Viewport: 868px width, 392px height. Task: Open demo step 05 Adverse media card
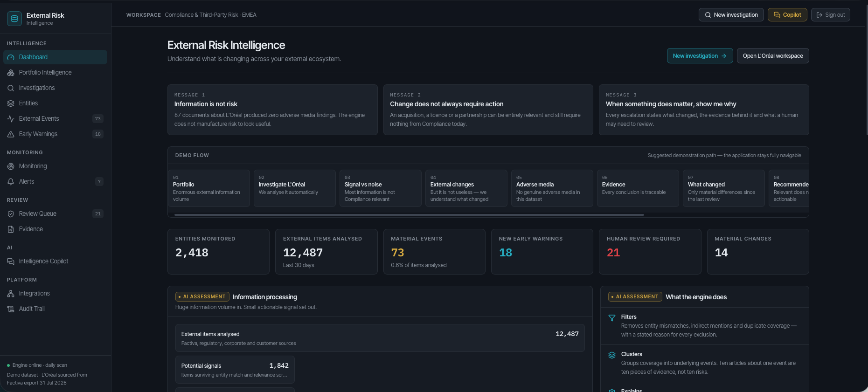pos(552,188)
